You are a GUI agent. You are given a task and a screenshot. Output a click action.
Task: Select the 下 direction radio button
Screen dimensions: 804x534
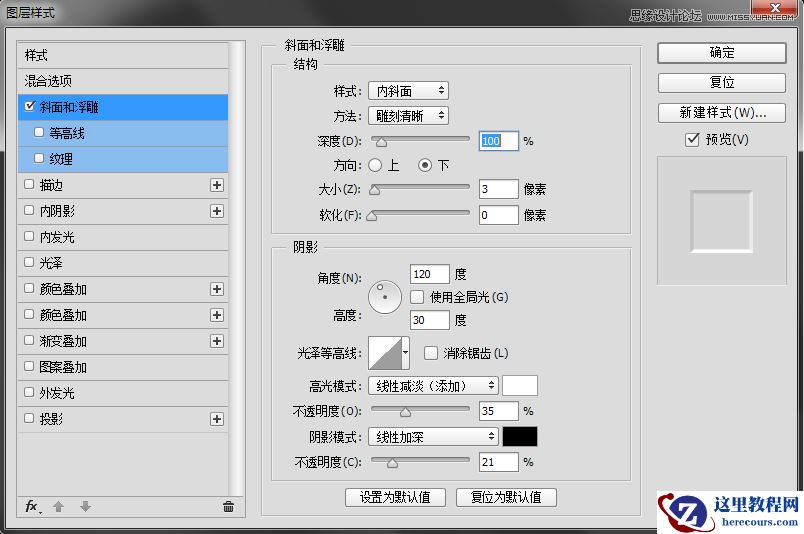pyautogui.click(x=425, y=165)
